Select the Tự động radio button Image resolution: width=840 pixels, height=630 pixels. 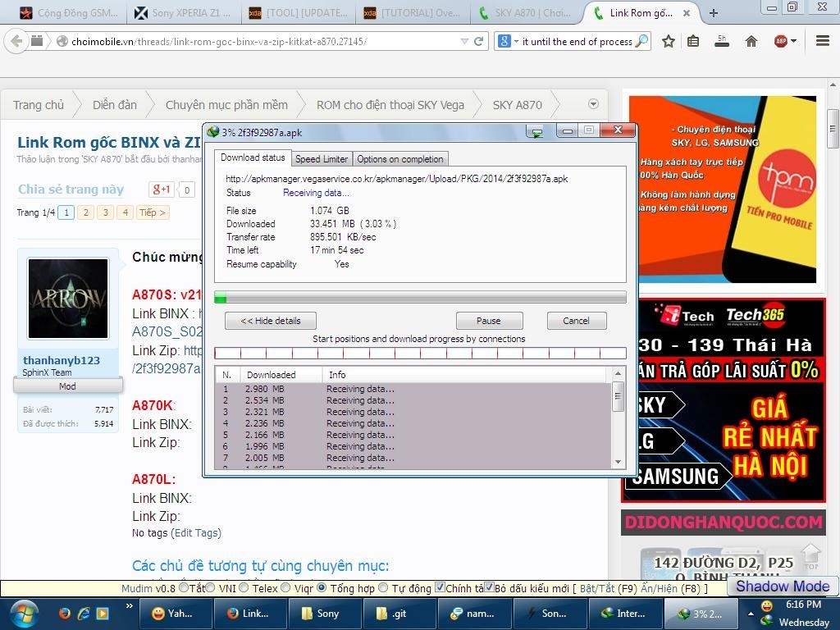pyautogui.click(x=383, y=587)
